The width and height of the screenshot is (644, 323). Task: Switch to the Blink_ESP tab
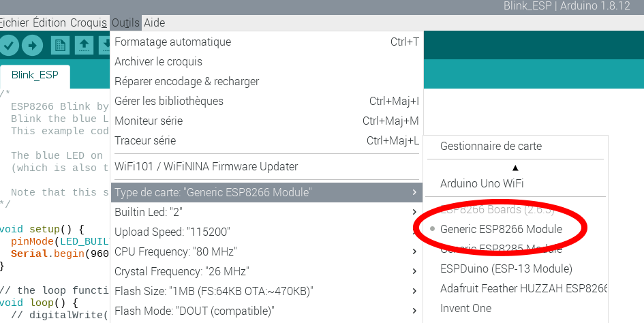point(35,75)
